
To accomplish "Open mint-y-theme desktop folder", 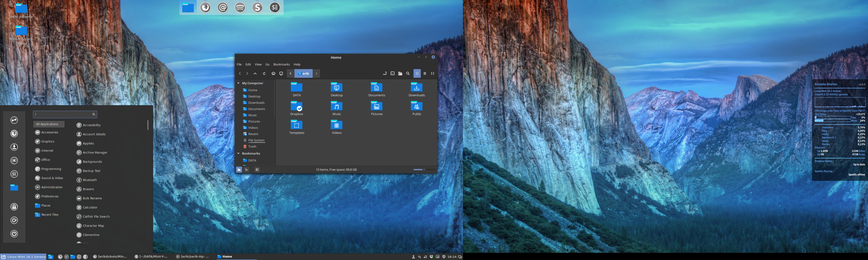I will [x=21, y=11].
